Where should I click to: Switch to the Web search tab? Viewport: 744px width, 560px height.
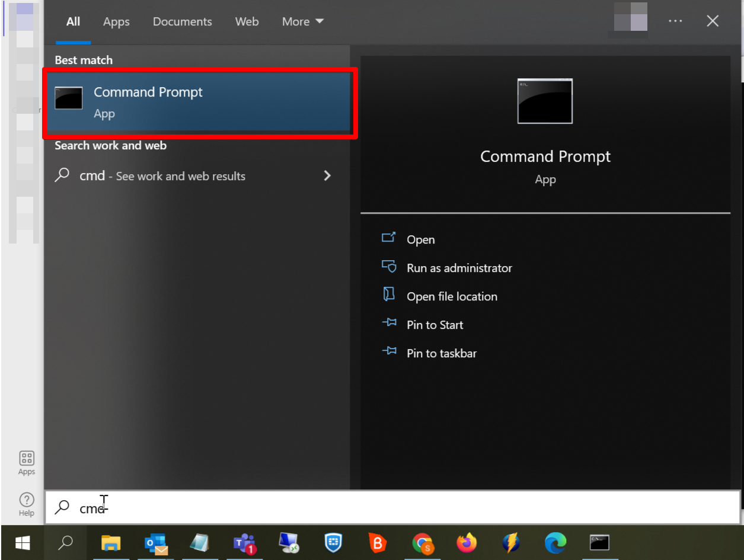click(247, 21)
